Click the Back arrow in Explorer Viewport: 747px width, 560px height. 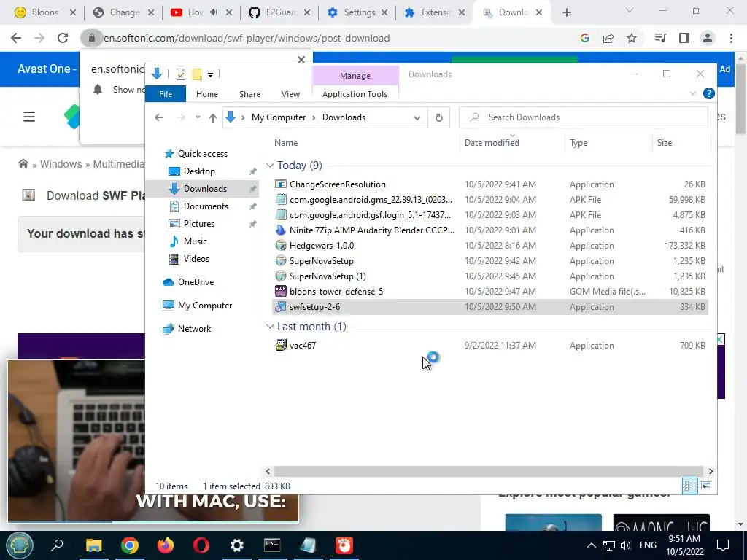click(159, 117)
